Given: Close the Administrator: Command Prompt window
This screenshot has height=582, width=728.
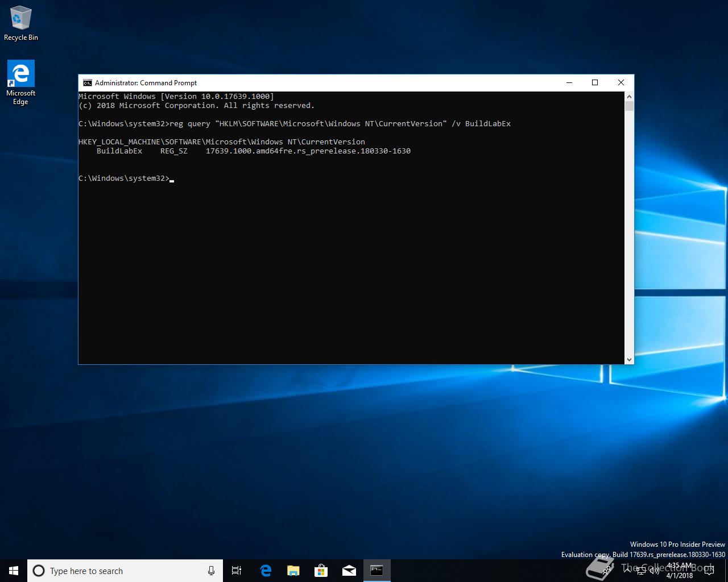Looking at the screenshot, I should tap(621, 82).
